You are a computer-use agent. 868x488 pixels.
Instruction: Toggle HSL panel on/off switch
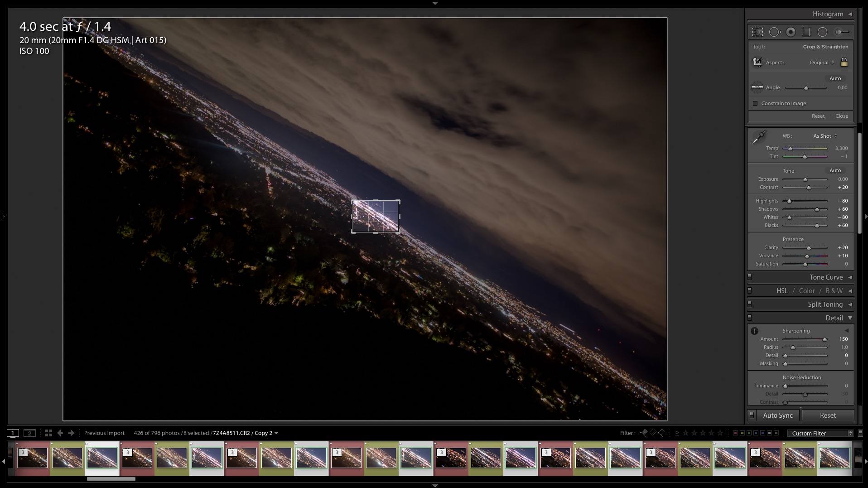749,290
